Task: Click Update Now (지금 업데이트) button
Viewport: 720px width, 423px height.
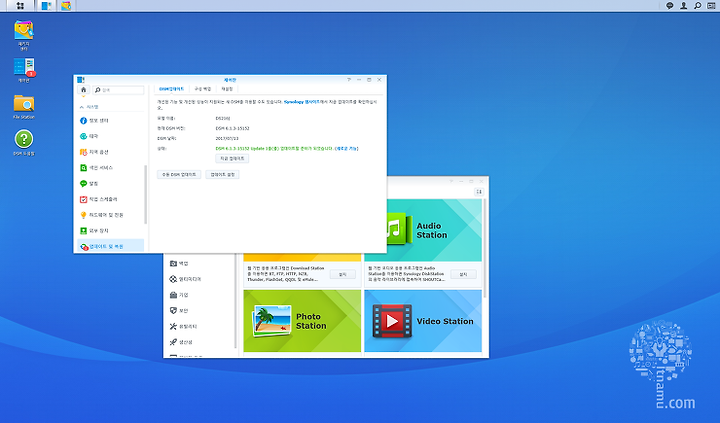Action: click(x=232, y=158)
